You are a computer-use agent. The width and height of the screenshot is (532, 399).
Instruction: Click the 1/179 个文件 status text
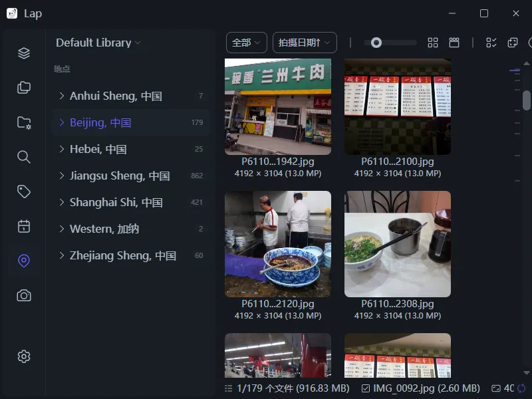pyautogui.click(x=293, y=388)
